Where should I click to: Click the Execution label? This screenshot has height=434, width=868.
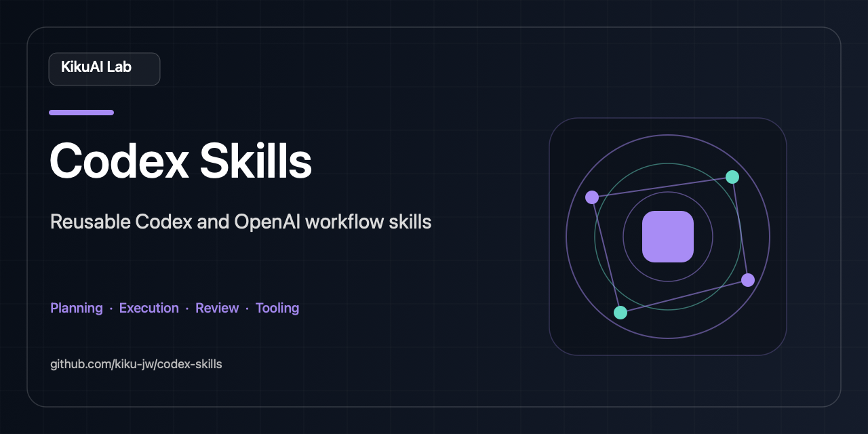pos(149,308)
